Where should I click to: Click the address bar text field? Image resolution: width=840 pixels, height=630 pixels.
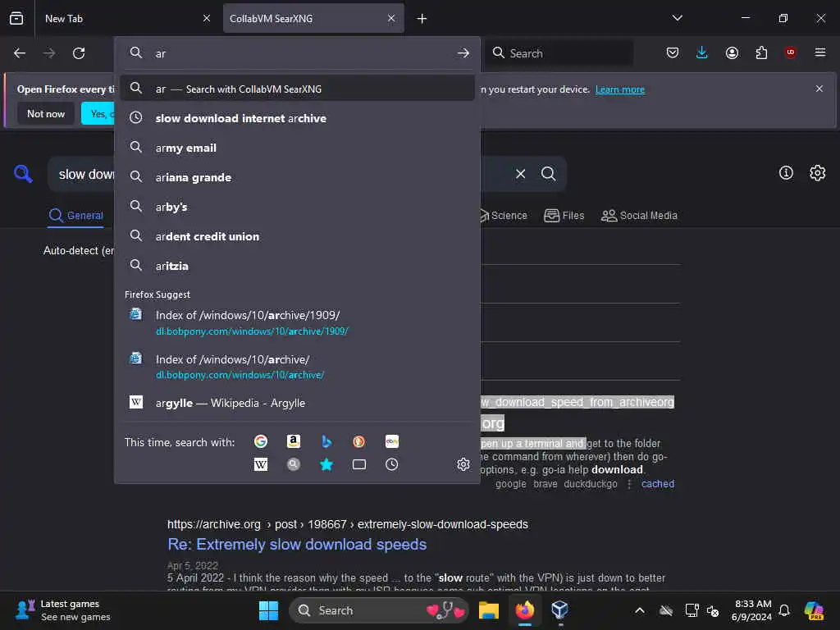(302, 53)
